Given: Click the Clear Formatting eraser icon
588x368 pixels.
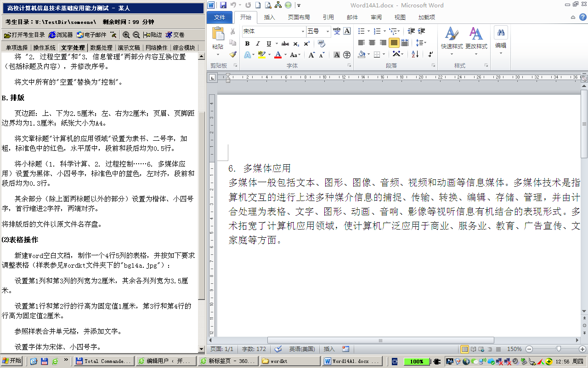Looking at the screenshot, I should (x=321, y=44).
